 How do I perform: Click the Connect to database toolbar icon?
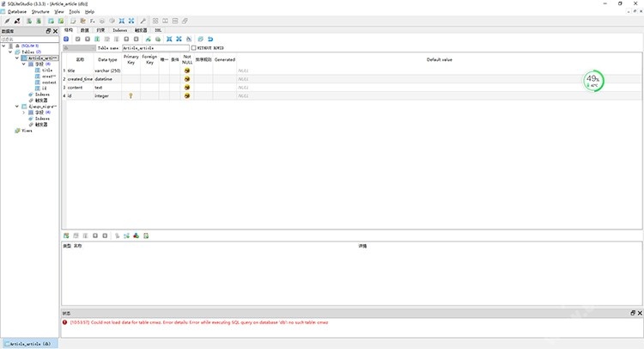7,21
